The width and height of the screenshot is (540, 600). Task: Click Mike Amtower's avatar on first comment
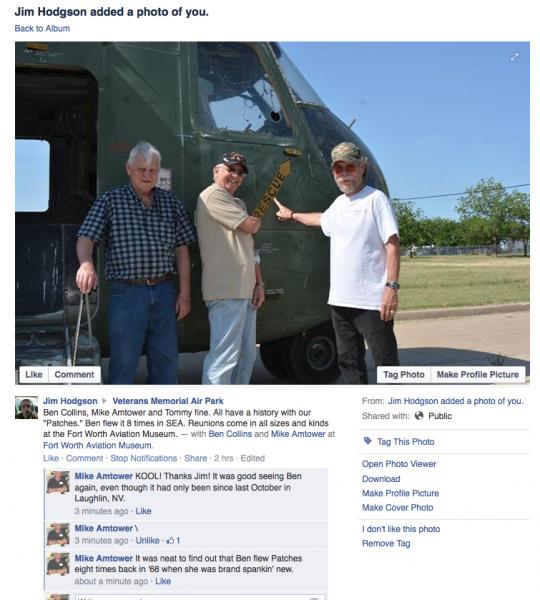point(58,482)
